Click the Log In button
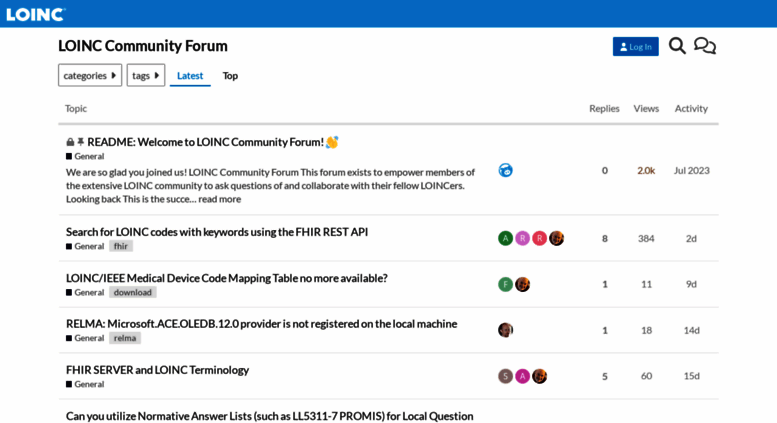Screen dimensions: 777x423 tap(635, 47)
